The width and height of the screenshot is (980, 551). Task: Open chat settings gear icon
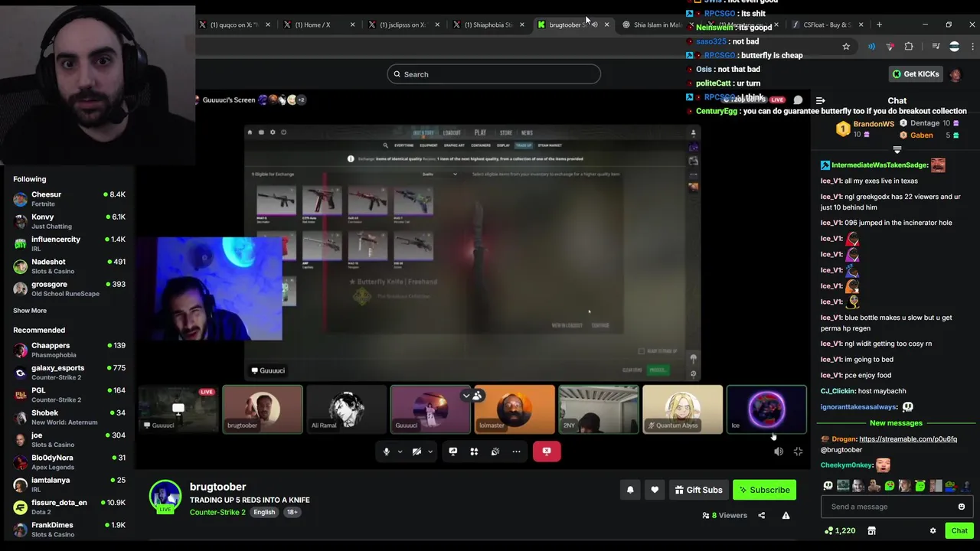pos(933,530)
